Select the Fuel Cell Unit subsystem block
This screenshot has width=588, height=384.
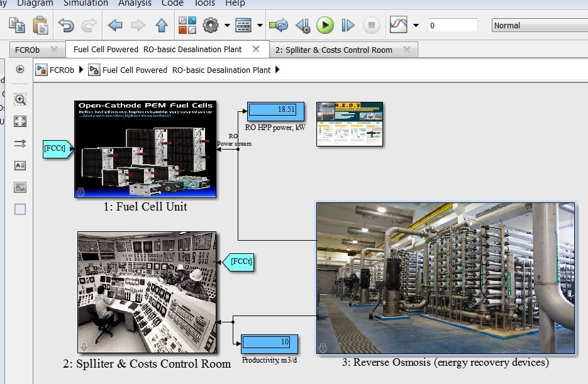coord(145,149)
